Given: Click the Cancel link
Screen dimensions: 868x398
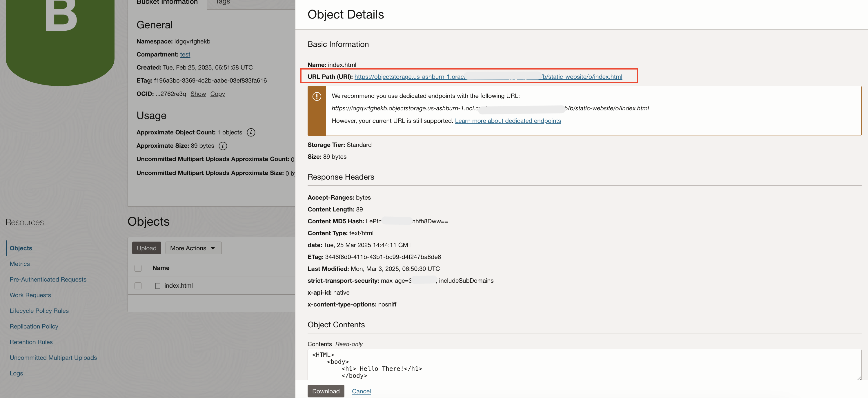Looking at the screenshot, I should click(x=361, y=391).
